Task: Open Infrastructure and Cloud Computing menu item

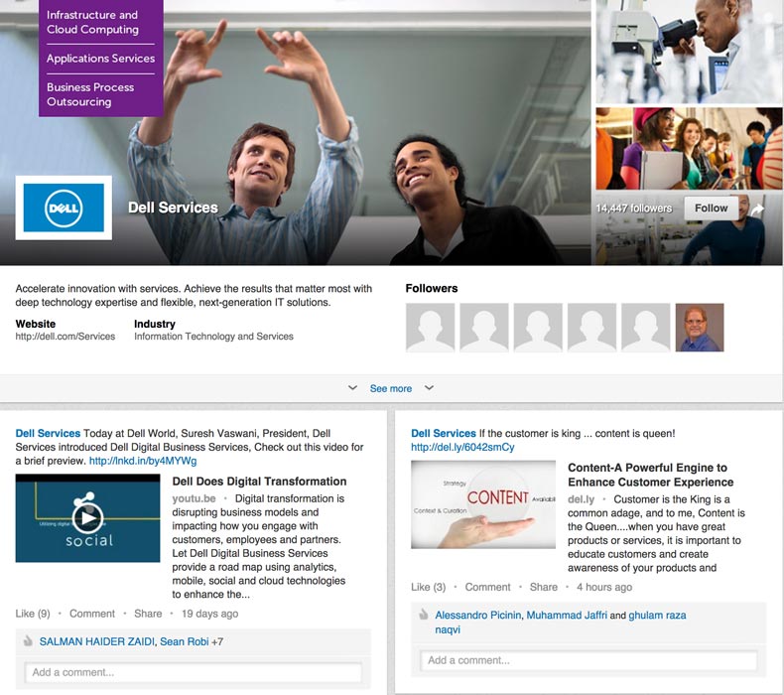Action: 92,22
